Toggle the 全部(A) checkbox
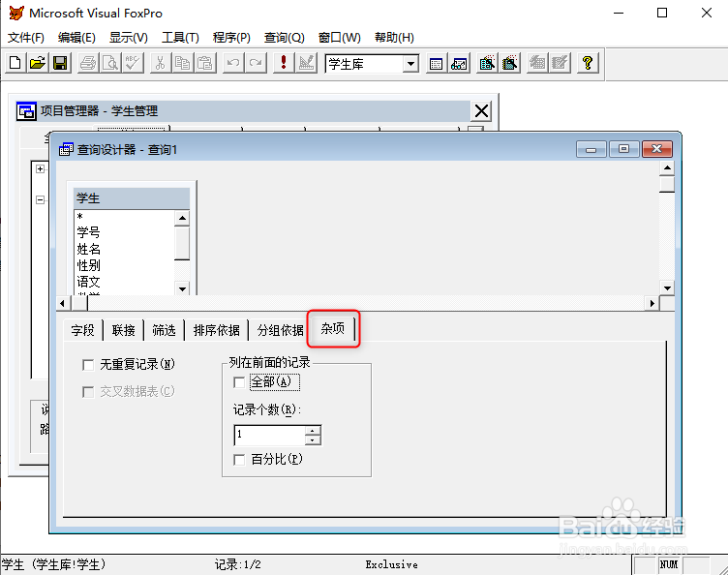728x575 pixels. (x=239, y=383)
